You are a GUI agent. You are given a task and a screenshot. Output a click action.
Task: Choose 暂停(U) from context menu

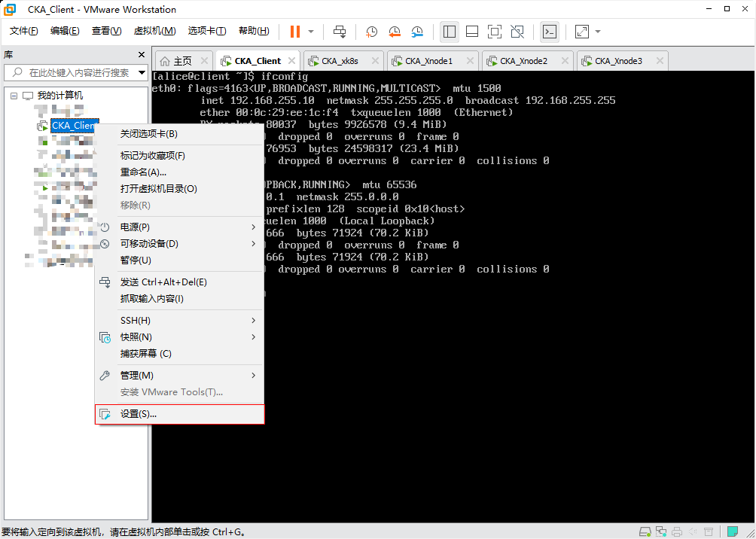tap(179, 260)
